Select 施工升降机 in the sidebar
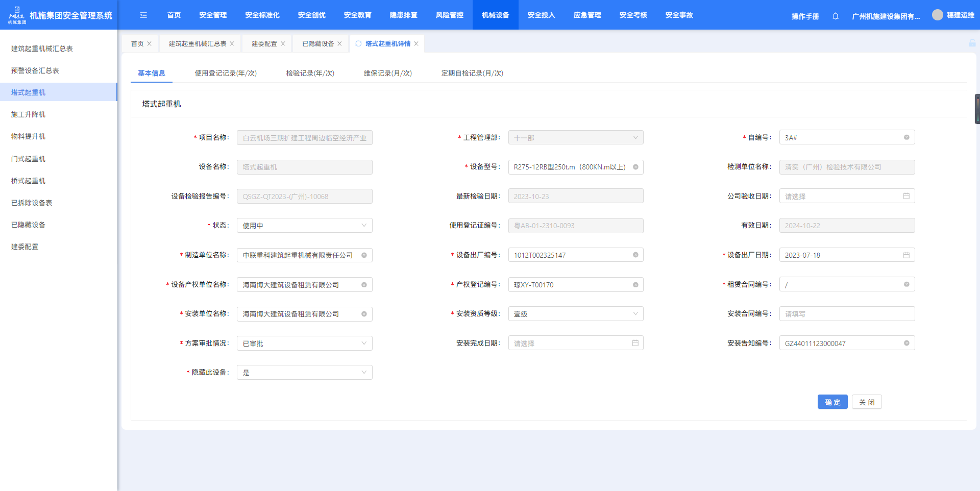The image size is (980, 491). (x=29, y=114)
